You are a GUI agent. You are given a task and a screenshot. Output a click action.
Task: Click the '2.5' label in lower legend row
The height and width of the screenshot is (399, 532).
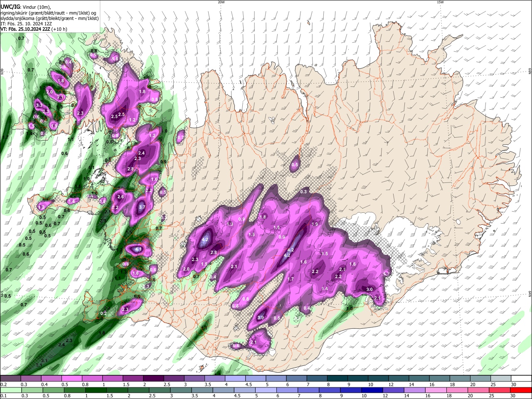[x=151, y=396]
